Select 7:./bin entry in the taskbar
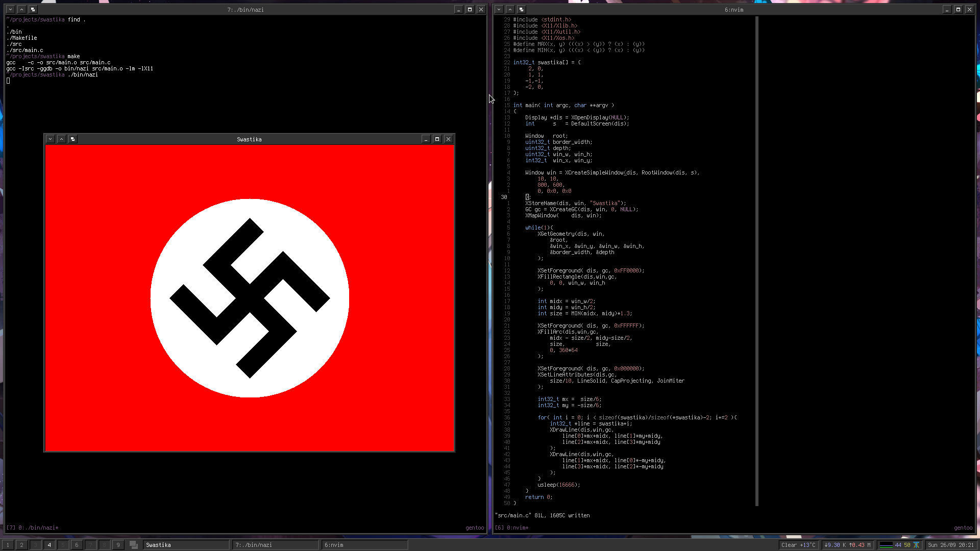The width and height of the screenshot is (980, 551). pos(276,545)
